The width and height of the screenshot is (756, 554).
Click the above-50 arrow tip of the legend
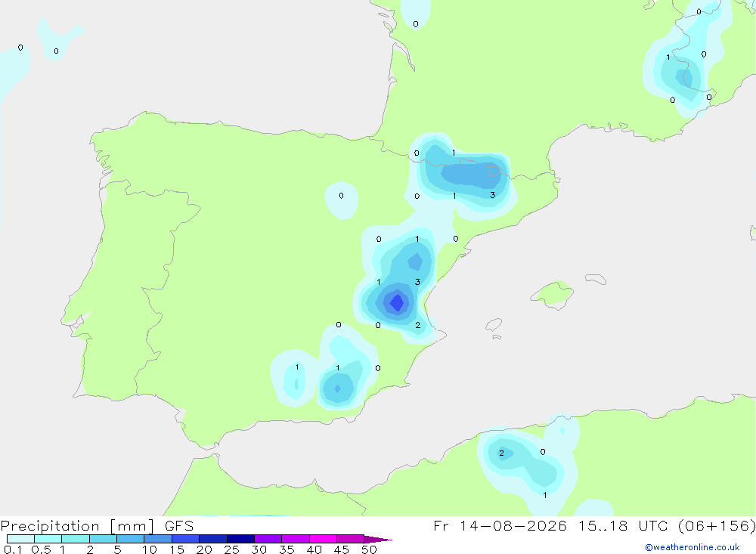coord(377,540)
